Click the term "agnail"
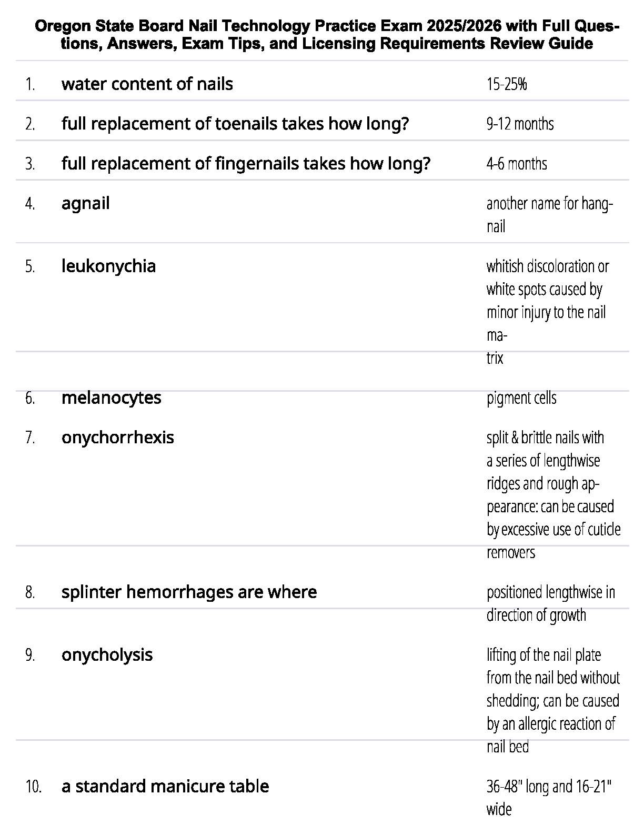Viewport: 644px width, 834px height. pos(85,203)
